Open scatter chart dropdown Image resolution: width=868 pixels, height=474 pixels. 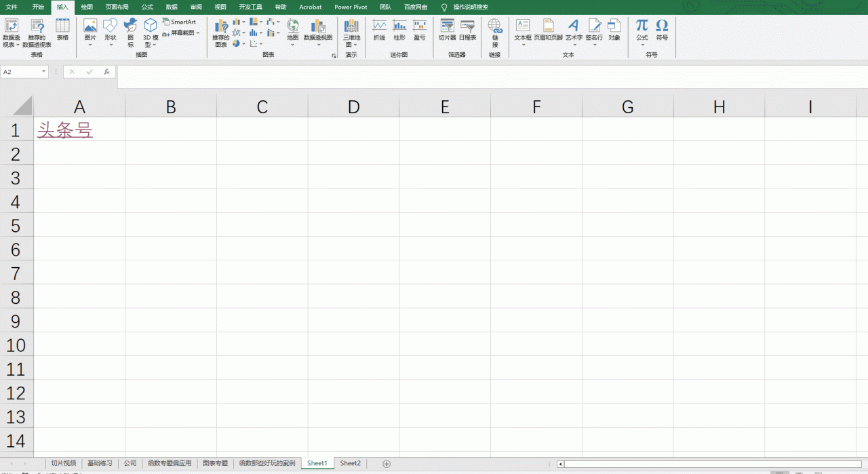256,43
